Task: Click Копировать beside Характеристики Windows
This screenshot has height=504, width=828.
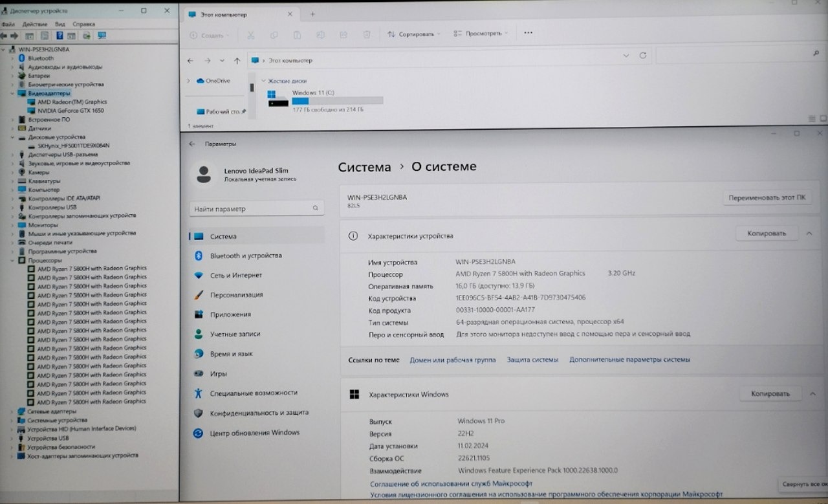Action: tap(770, 393)
